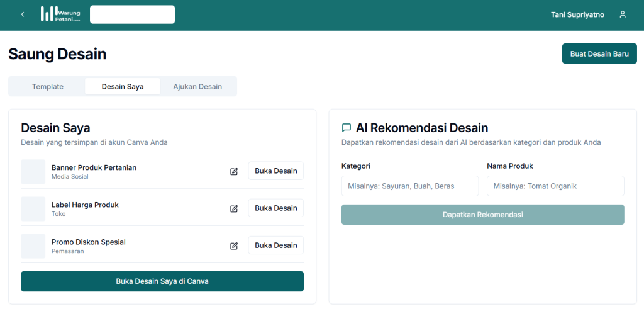
Task: Click Buka Desain Saya di Canva
Action: pos(162,281)
